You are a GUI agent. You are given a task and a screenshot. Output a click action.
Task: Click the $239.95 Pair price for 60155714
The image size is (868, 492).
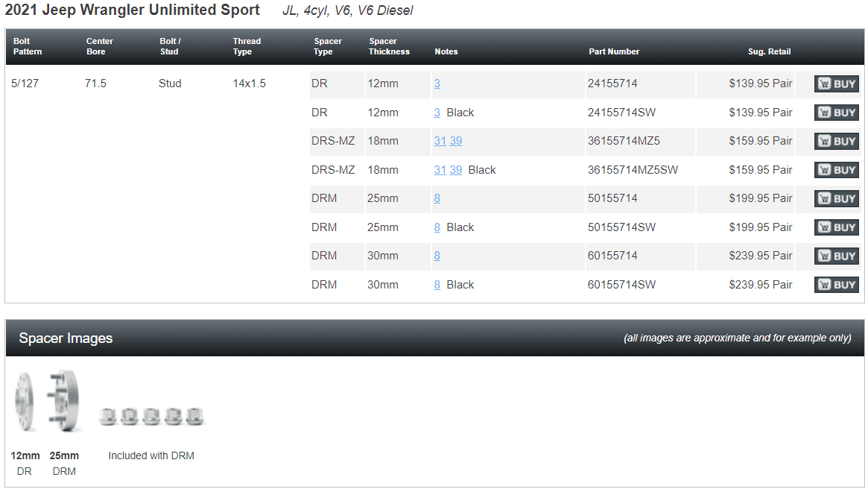click(x=760, y=256)
